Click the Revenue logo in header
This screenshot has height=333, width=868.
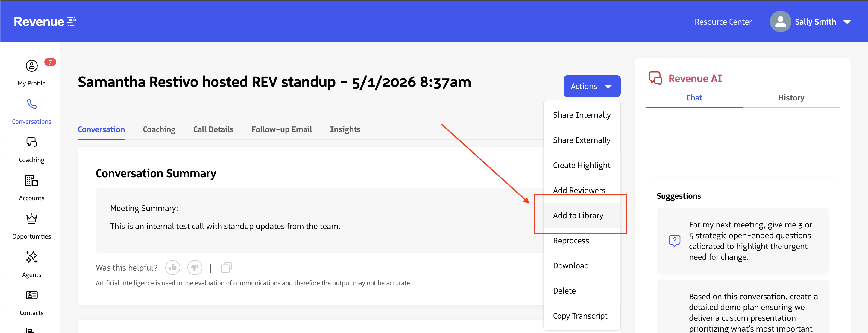pyautogui.click(x=45, y=22)
